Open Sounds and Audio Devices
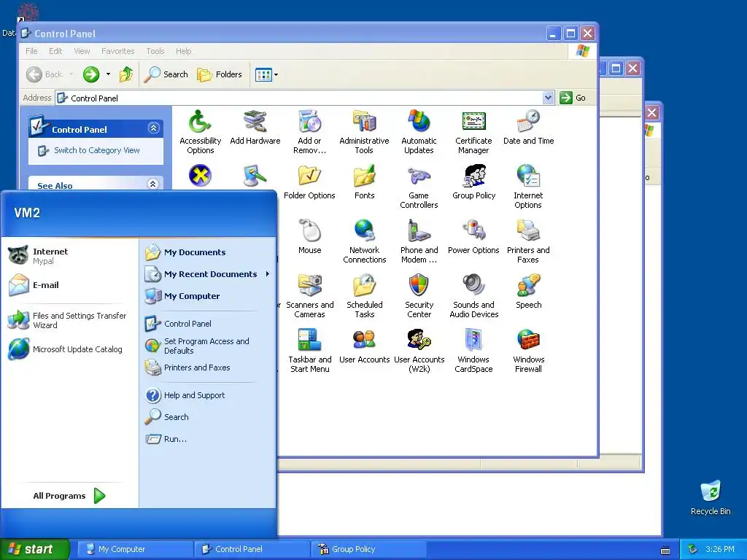The width and height of the screenshot is (747, 560). click(473, 296)
